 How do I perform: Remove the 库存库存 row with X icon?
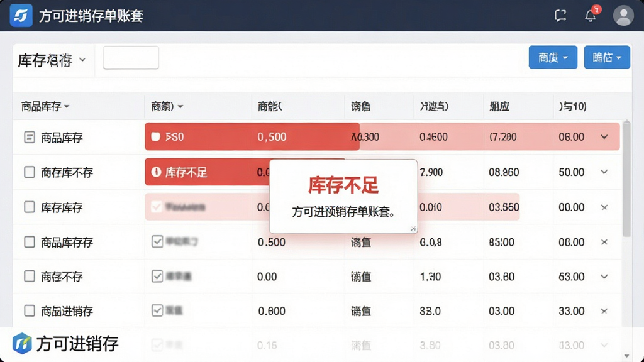604,207
